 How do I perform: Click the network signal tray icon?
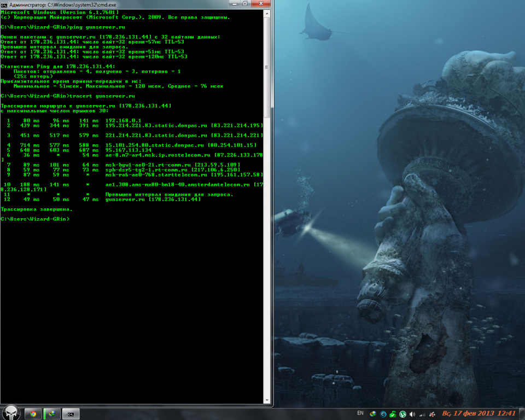pyautogui.click(x=422, y=413)
